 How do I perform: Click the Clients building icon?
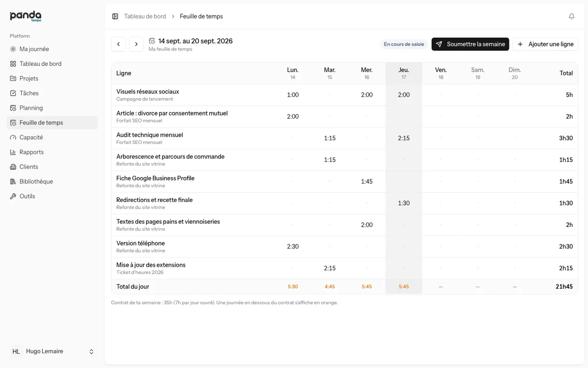point(13,167)
